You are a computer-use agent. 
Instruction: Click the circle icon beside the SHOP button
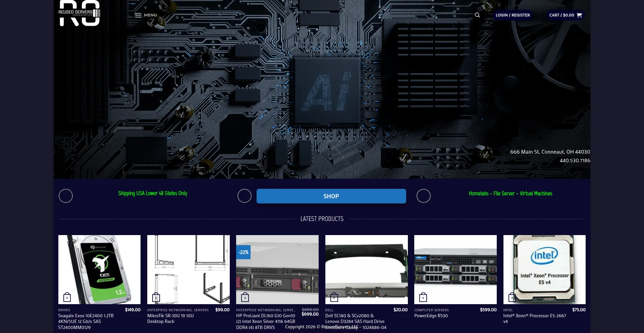pyautogui.click(x=245, y=196)
